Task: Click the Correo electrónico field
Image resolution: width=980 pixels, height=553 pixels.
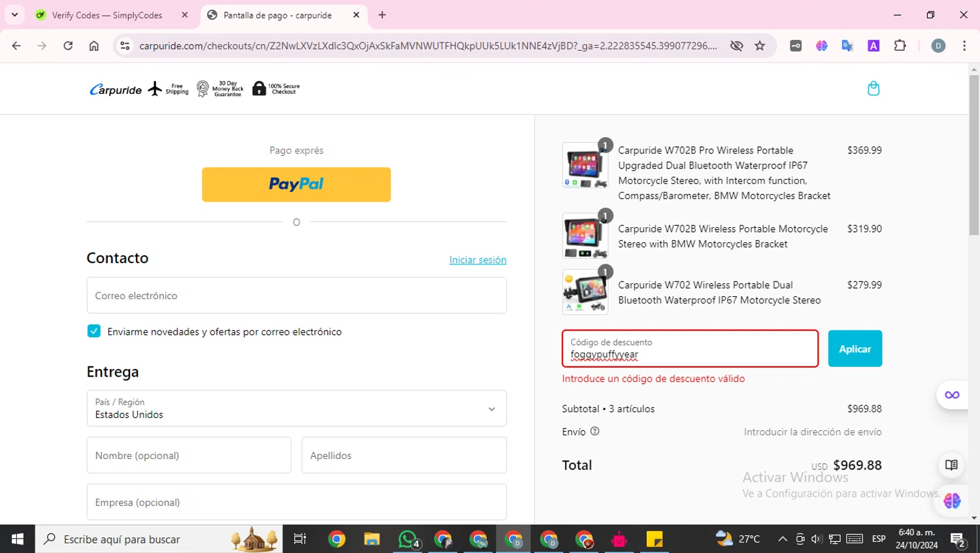Action: (x=297, y=295)
